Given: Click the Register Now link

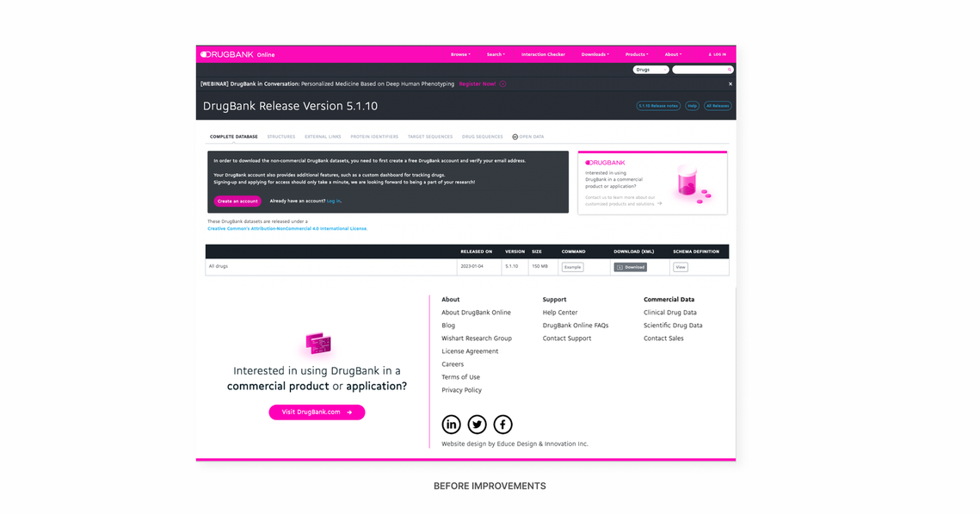Looking at the screenshot, I should (x=478, y=84).
